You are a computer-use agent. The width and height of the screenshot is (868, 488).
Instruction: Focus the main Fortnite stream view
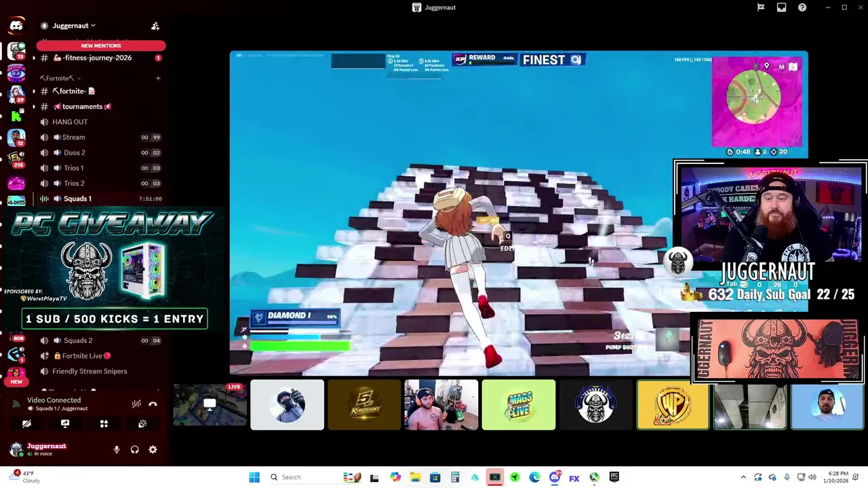pos(519,213)
